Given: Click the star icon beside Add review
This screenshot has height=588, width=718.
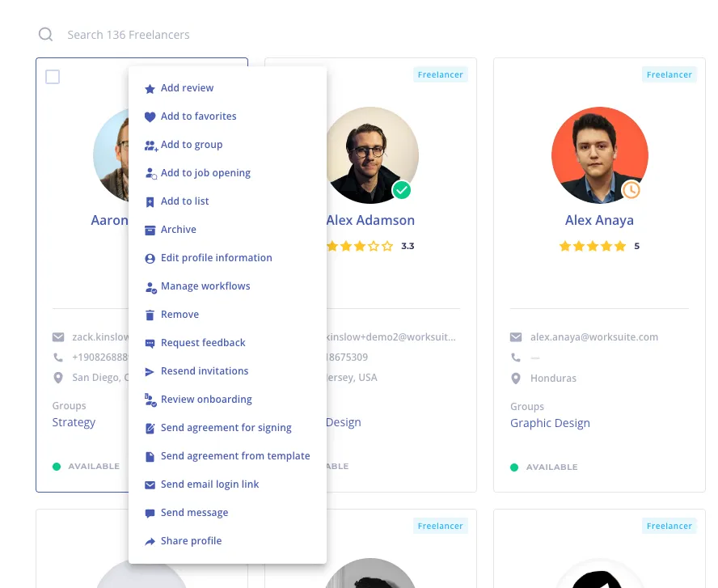Looking at the screenshot, I should point(150,89).
